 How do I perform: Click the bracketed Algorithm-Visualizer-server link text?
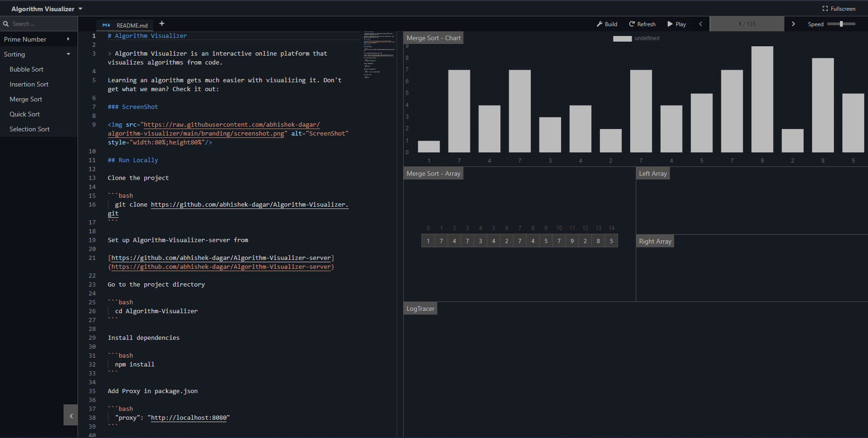221,258
